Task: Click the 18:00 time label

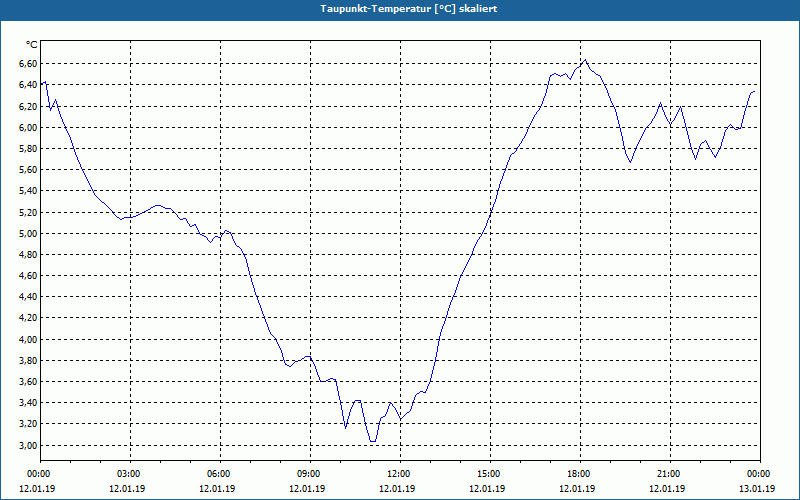Action: point(580,474)
